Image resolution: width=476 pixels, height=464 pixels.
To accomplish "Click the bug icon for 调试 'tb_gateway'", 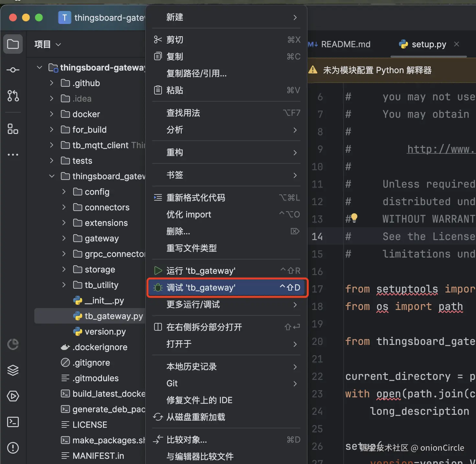I will pyautogui.click(x=158, y=287).
